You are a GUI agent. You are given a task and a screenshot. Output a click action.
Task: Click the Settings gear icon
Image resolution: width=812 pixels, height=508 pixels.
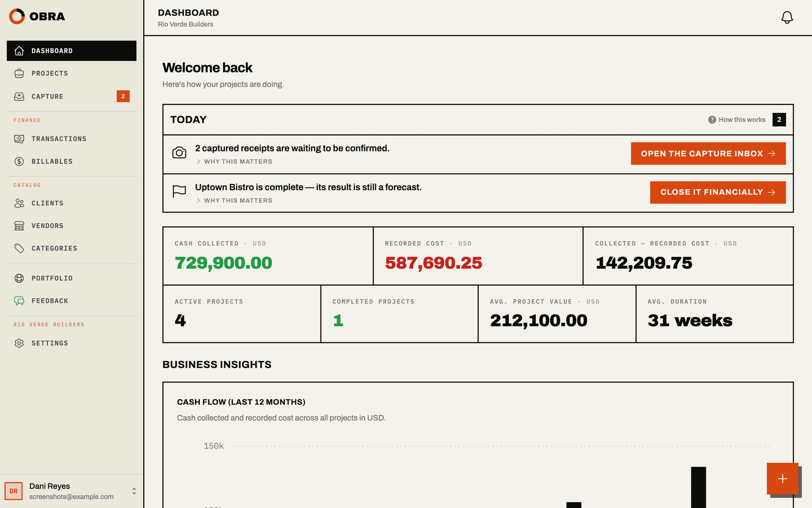point(19,343)
